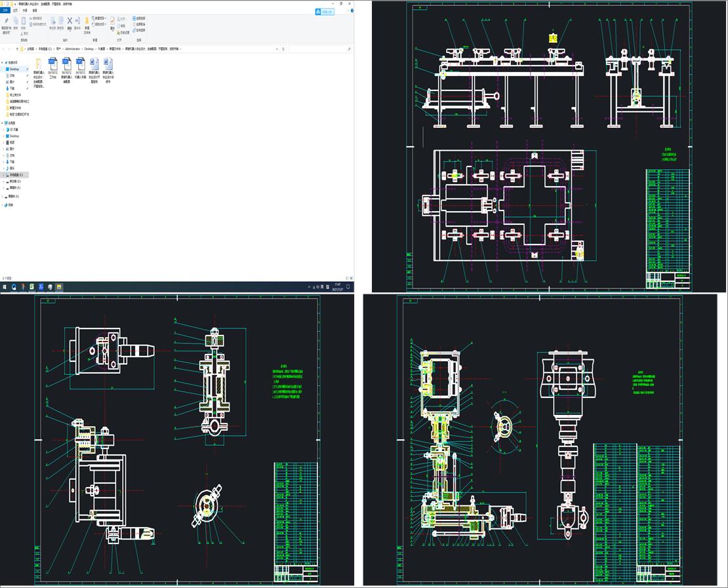Open the blue File tab
The height and width of the screenshot is (588, 728).
tap(6, 11)
